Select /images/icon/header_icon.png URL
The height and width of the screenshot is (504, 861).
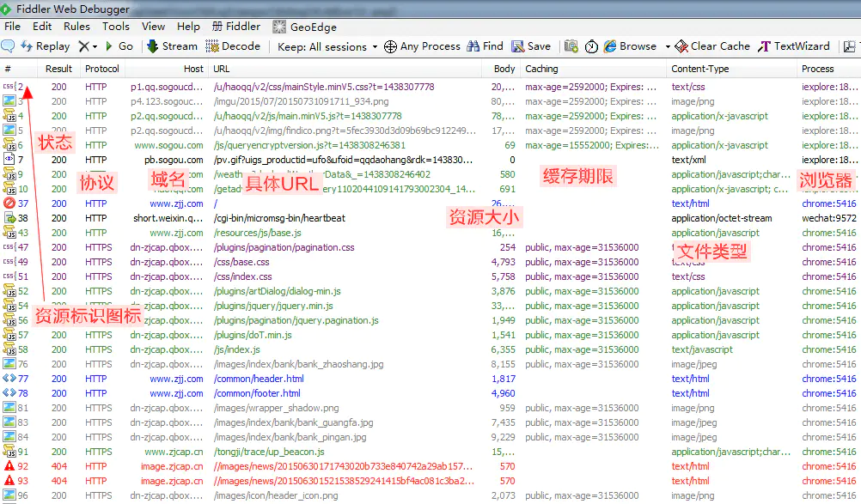276,495
